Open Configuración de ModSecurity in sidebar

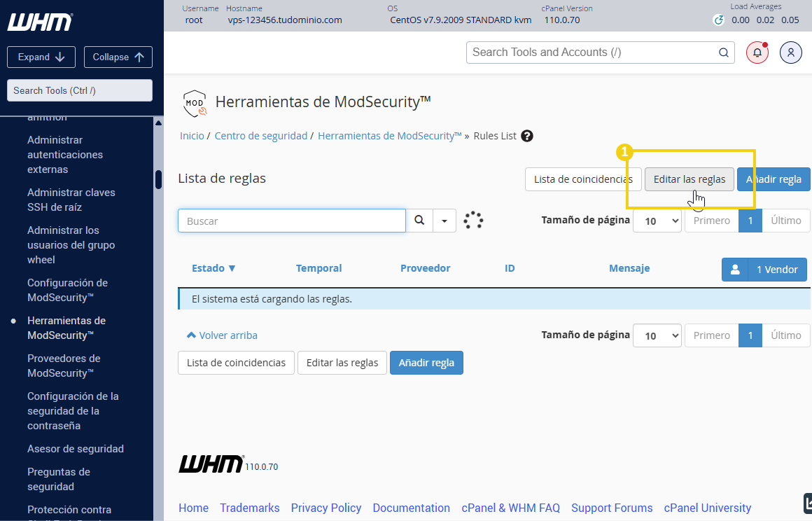pyautogui.click(x=67, y=290)
